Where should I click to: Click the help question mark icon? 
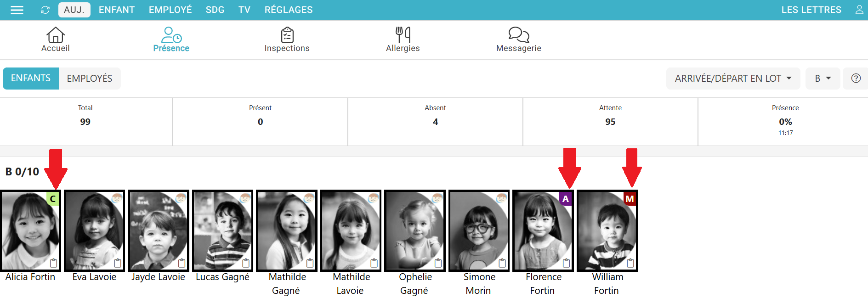(x=856, y=79)
